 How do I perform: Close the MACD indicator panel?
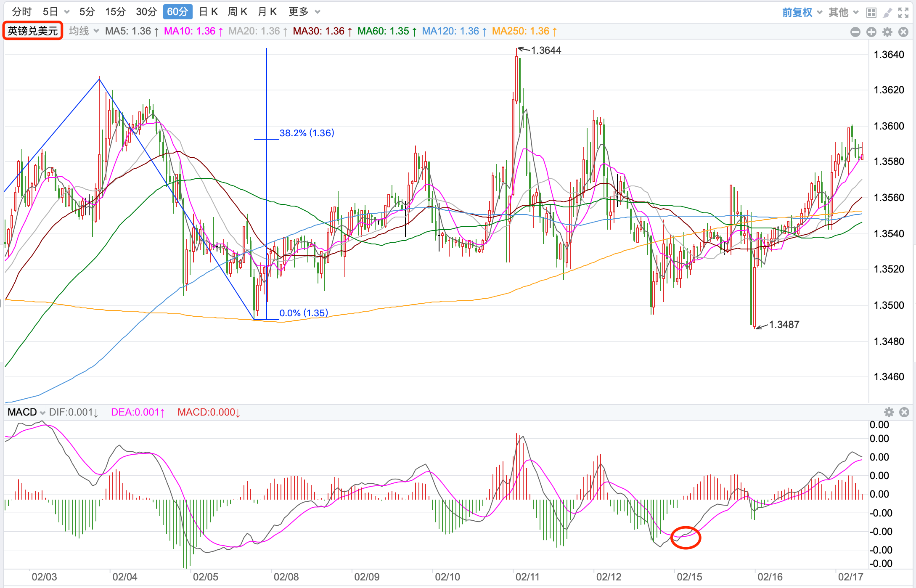(904, 412)
